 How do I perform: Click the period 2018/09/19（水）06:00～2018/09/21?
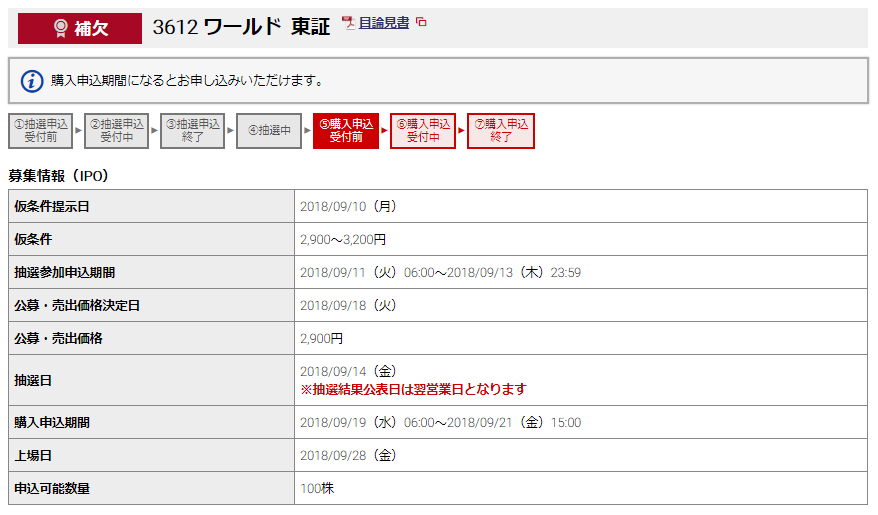click(441, 423)
